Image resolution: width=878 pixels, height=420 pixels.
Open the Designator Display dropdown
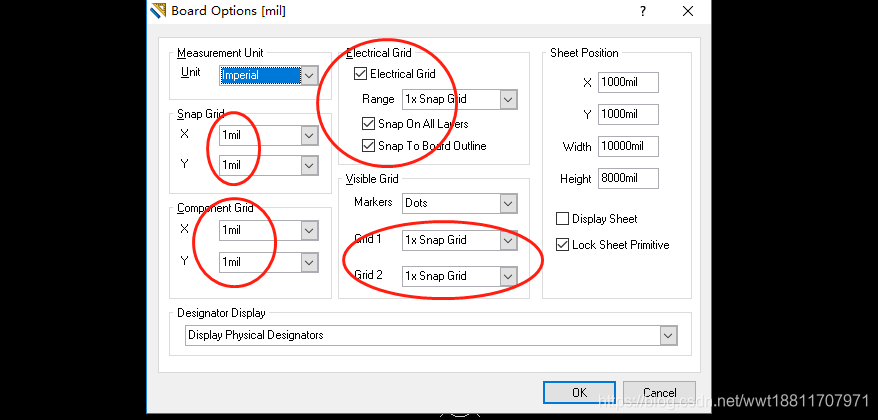tap(668, 336)
